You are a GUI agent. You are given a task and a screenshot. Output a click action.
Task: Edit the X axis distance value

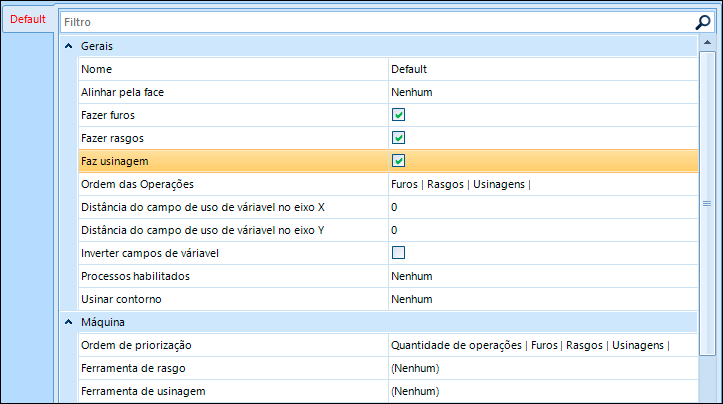540,207
